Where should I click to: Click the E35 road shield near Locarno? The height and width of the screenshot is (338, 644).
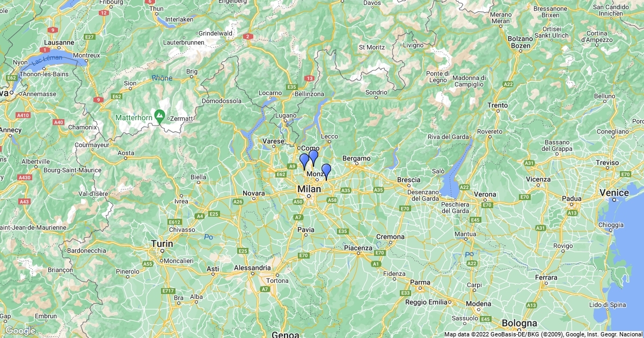[292, 87]
